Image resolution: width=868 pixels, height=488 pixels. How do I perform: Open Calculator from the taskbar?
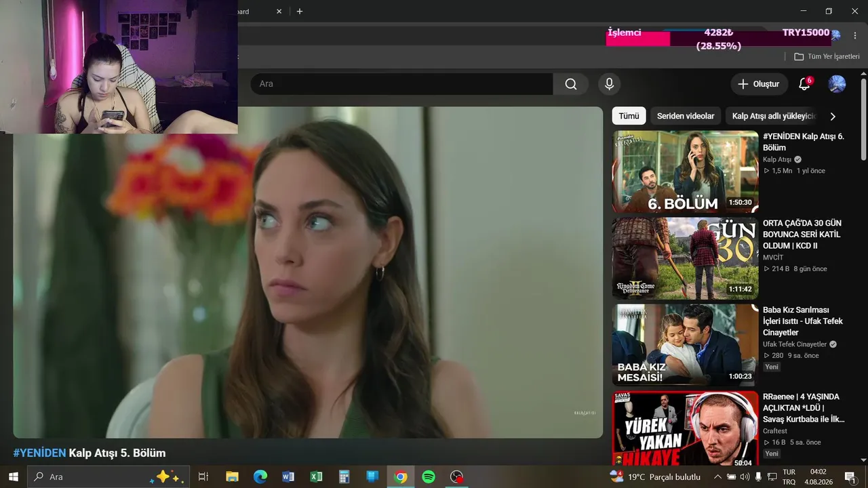point(344,476)
